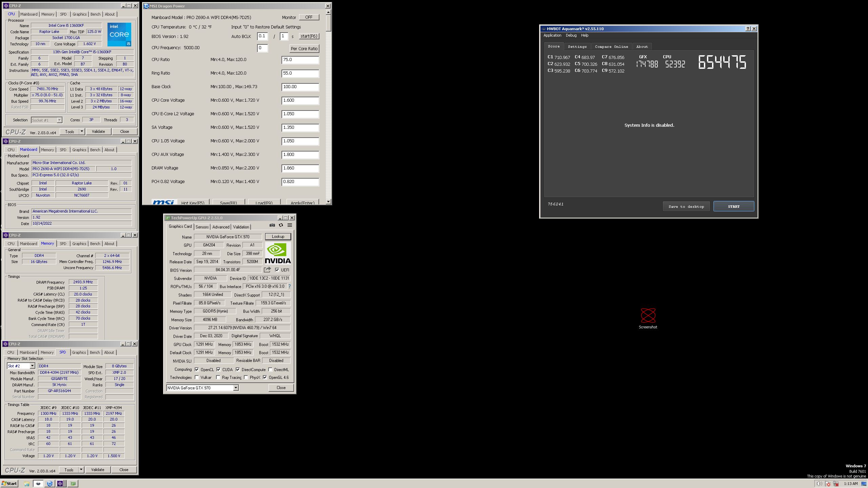Click the Aquamark title bar help button

[748, 29]
